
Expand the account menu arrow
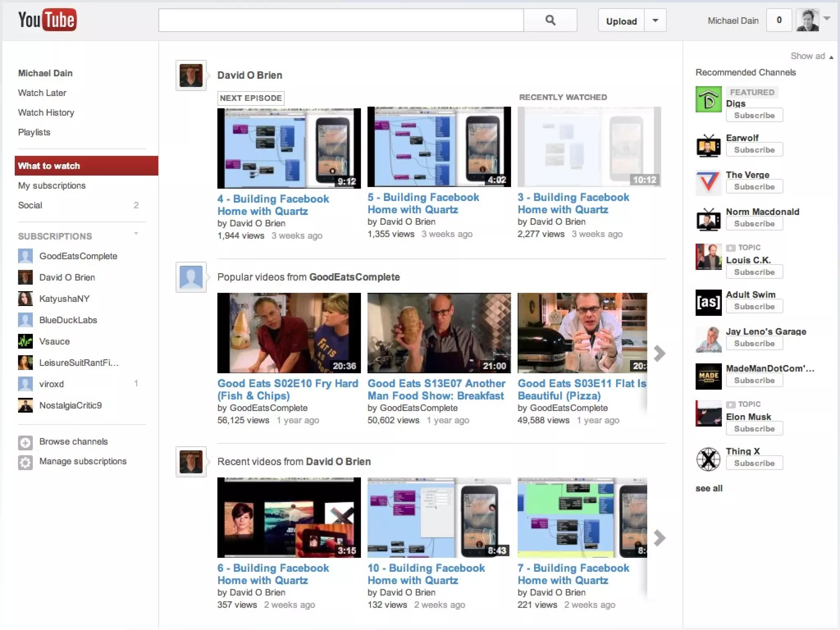pyautogui.click(x=827, y=18)
